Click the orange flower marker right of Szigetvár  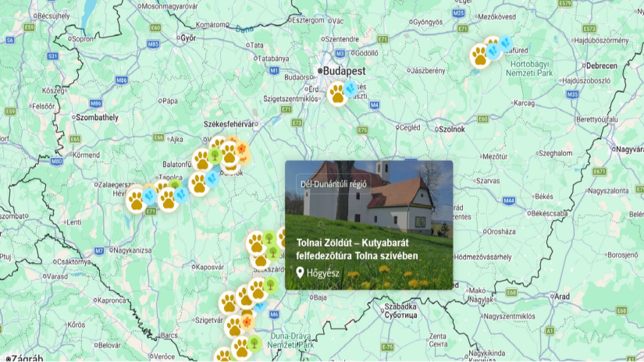(x=247, y=322)
